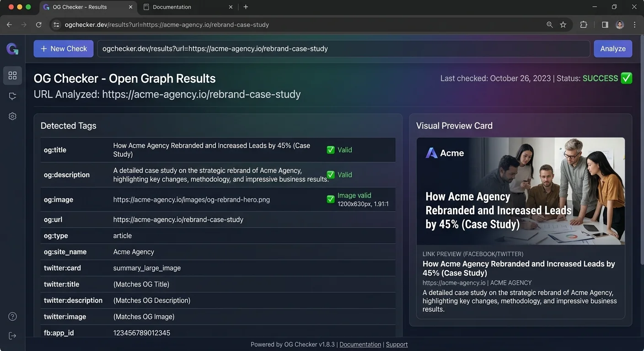Screen dimensions: 644x351
Task: Reload the page with refresh icon
Action: coord(39,25)
